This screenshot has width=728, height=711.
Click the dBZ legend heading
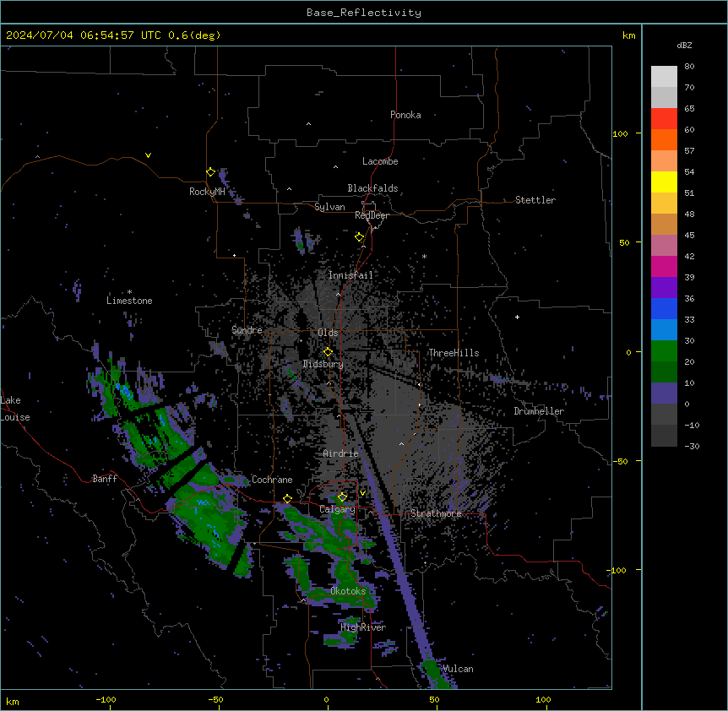pos(684,45)
